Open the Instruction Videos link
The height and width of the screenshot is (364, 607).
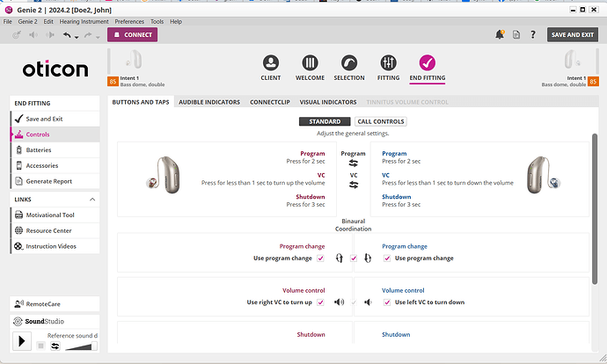pos(55,246)
